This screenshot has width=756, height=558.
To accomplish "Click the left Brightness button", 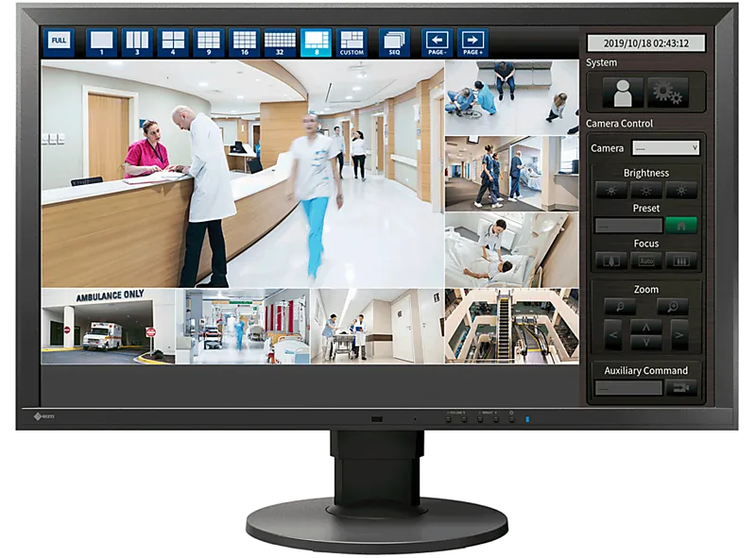I will click(x=610, y=191).
